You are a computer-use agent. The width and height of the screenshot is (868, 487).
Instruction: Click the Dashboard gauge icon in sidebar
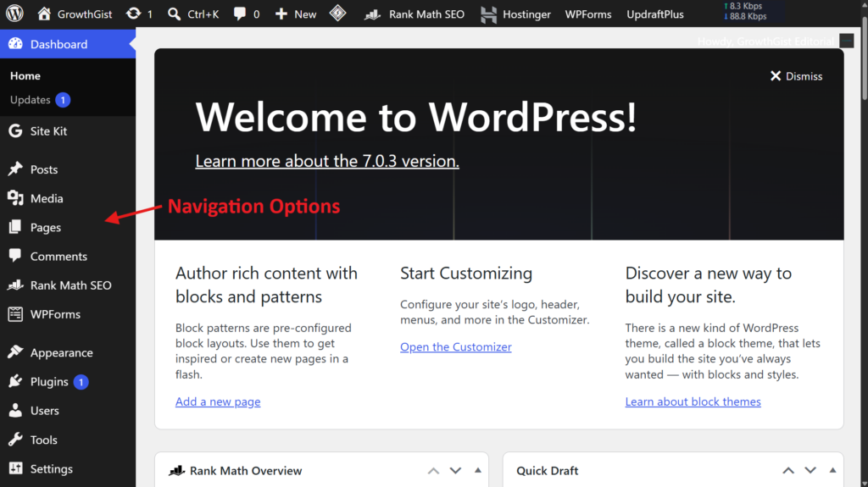point(15,44)
